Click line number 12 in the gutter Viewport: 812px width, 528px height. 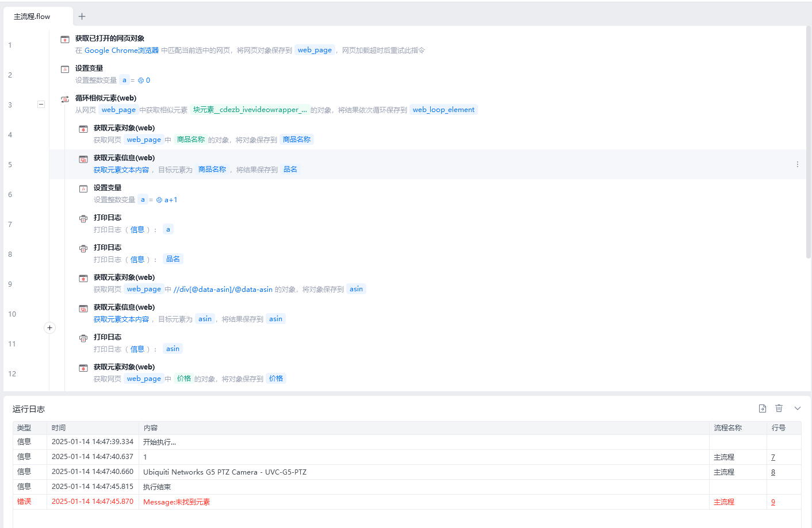pyautogui.click(x=12, y=374)
